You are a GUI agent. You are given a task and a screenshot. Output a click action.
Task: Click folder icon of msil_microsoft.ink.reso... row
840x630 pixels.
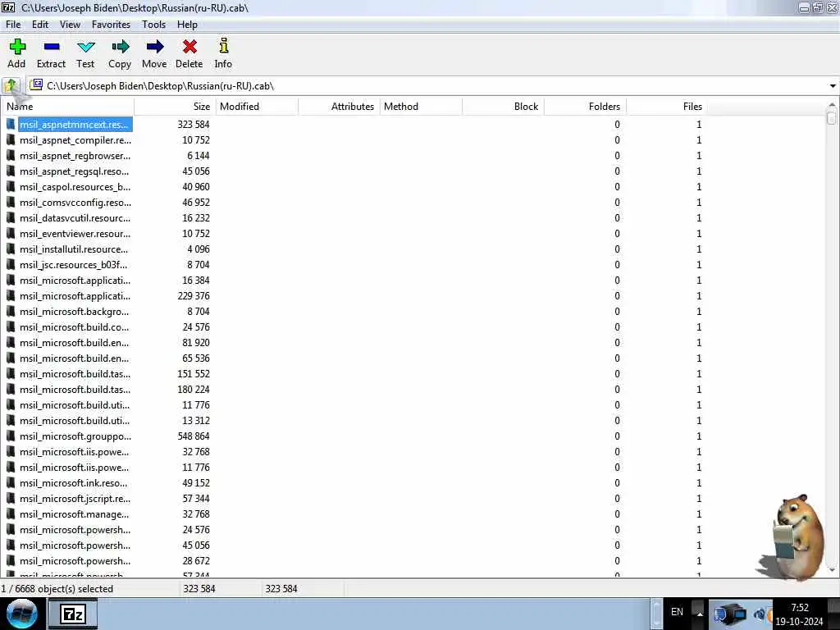[x=11, y=483]
